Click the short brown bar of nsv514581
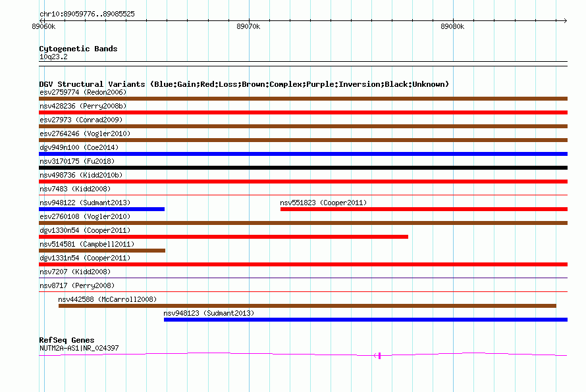Viewport: 586px width, 392px height. (102, 251)
